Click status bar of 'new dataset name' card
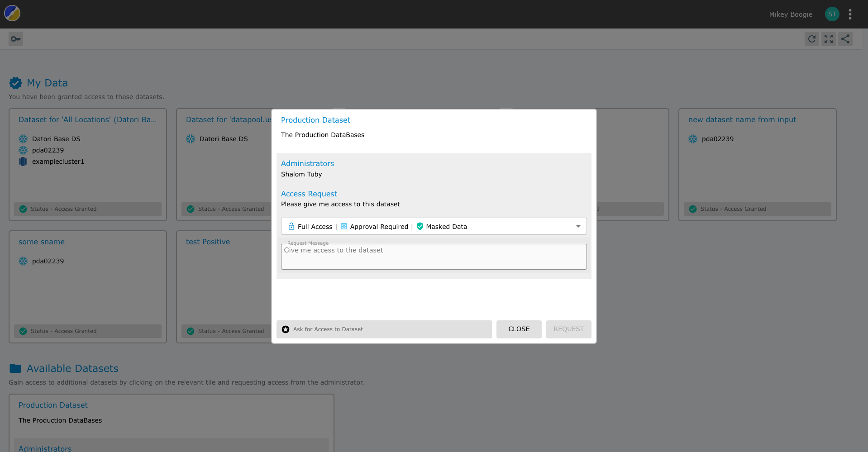 click(758, 209)
